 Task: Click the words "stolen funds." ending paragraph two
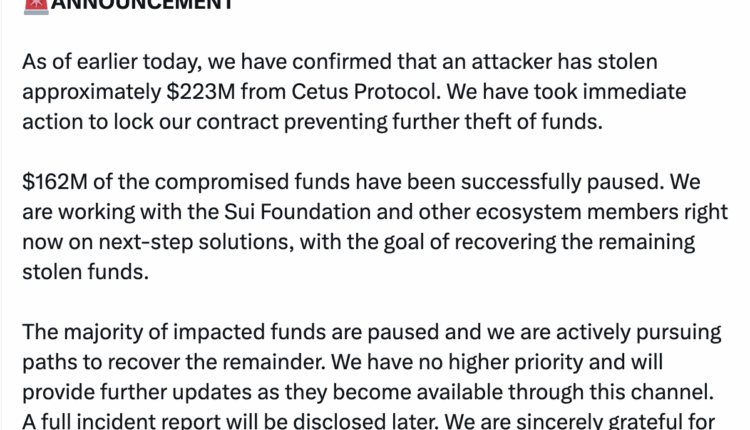click(x=84, y=272)
